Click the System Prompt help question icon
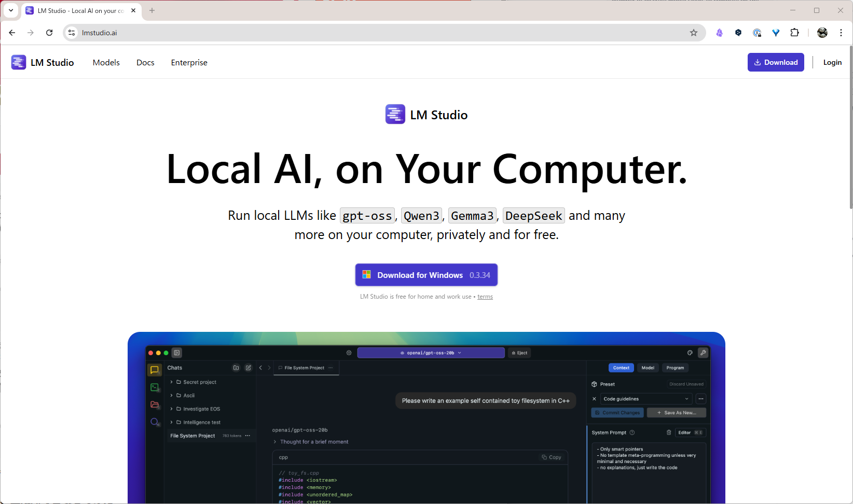This screenshot has height=504, width=853. click(632, 432)
